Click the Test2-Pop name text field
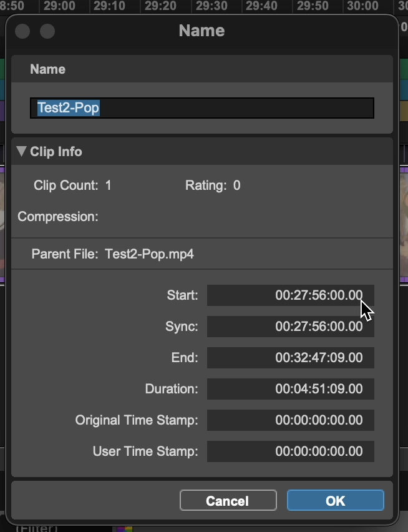408x532 pixels. click(x=202, y=108)
